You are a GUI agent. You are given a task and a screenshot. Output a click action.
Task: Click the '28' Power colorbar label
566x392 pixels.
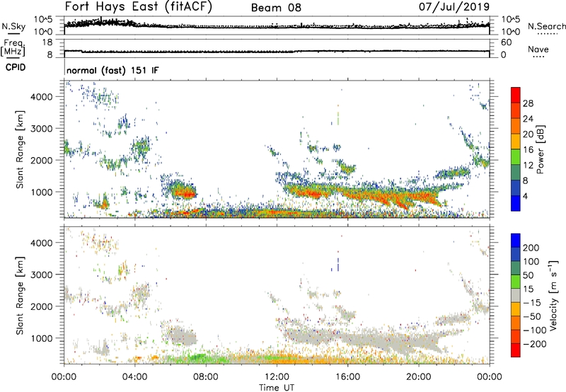click(528, 103)
